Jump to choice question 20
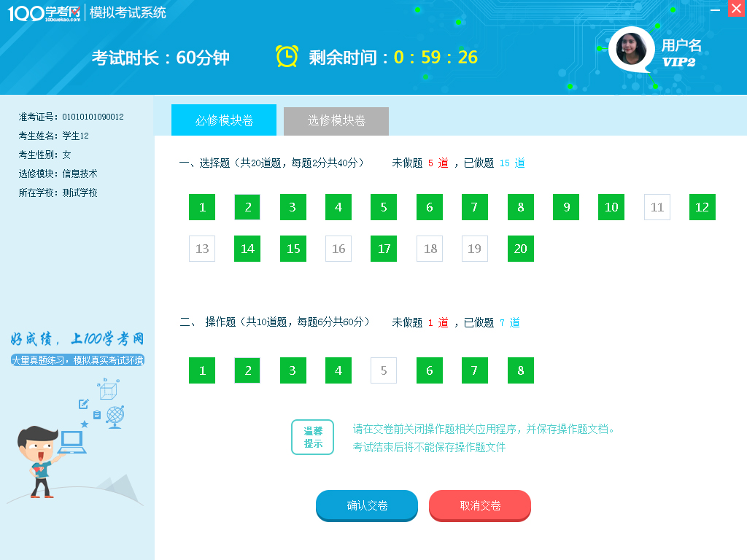The width and height of the screenshot is (747, 560). 521,249
